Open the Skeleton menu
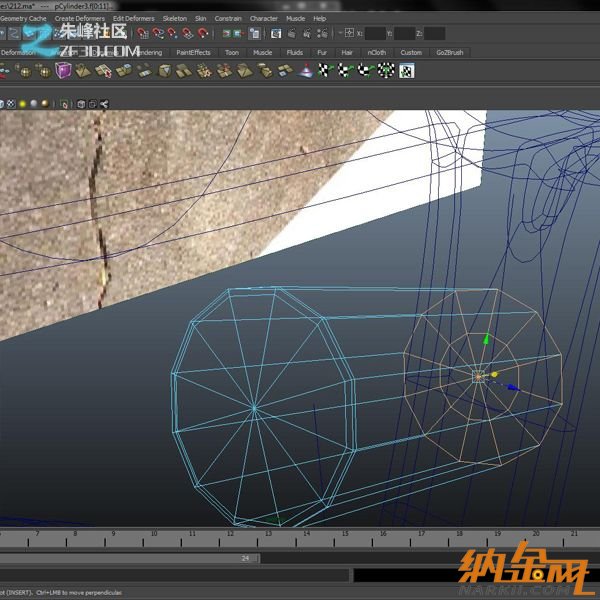The height and width of the screenshot is (600, 600). pyautogui.click(x=174, y=18)
